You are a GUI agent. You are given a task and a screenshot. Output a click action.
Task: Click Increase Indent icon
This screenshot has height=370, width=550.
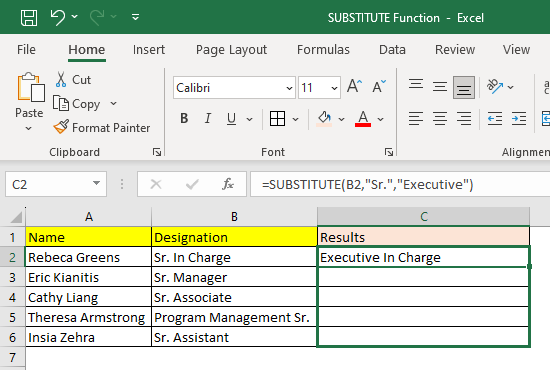pyautogui.click(x=519, y=119)
